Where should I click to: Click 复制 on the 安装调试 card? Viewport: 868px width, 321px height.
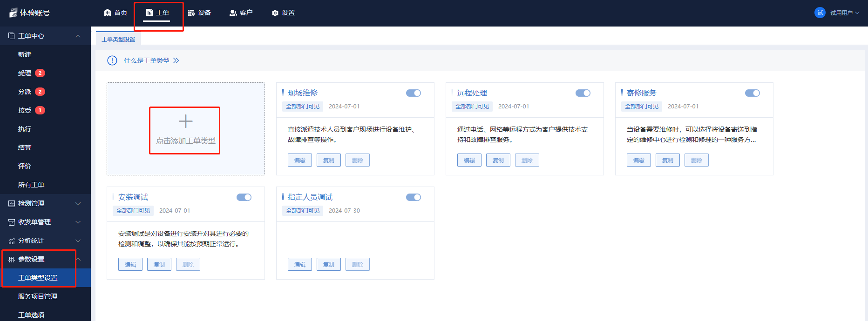[x=159, y=264]
